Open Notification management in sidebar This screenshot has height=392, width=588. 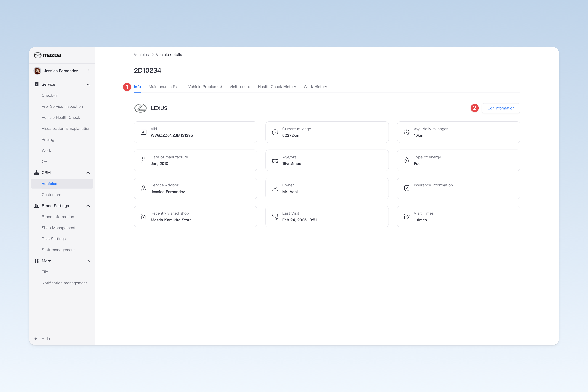pyautogui.click(x=64, y=283)
